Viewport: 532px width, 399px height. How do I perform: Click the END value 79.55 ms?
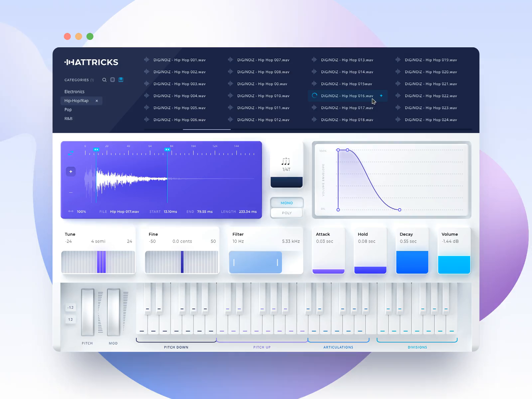point(205,211)
